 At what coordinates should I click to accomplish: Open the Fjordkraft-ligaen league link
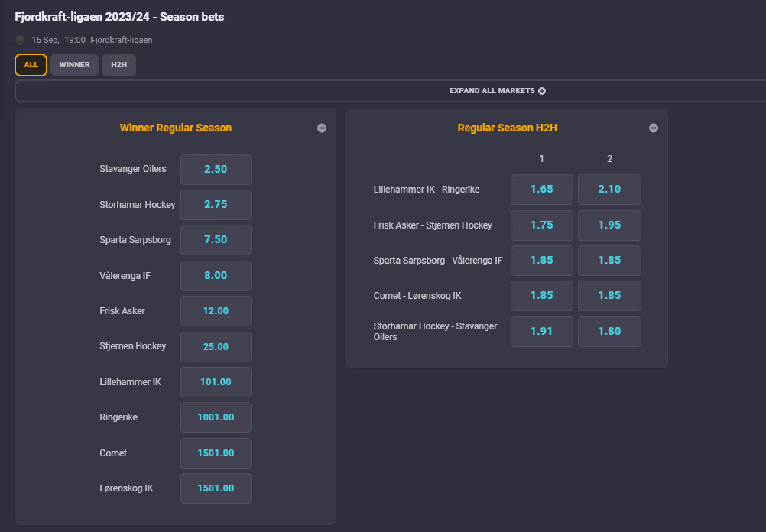[121, 40]
